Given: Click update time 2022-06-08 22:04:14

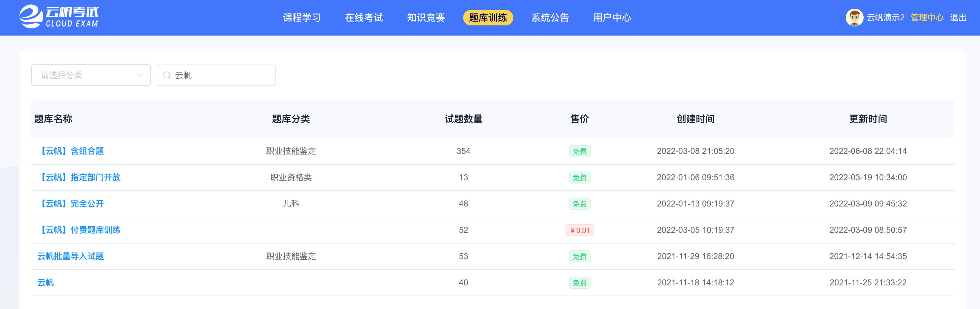Looking at the screenshot, I should [868, 151].
